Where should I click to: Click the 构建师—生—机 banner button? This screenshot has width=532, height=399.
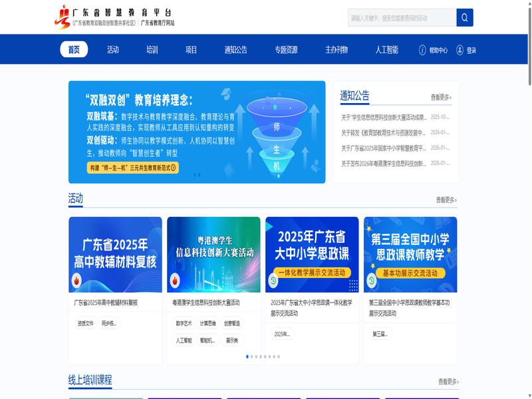pyautogui.click(x=133, y=168)
